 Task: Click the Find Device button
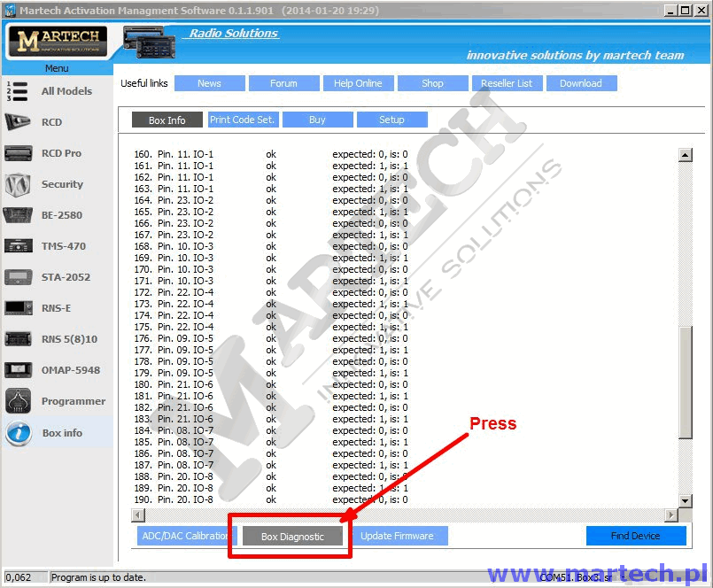[636, 536]
